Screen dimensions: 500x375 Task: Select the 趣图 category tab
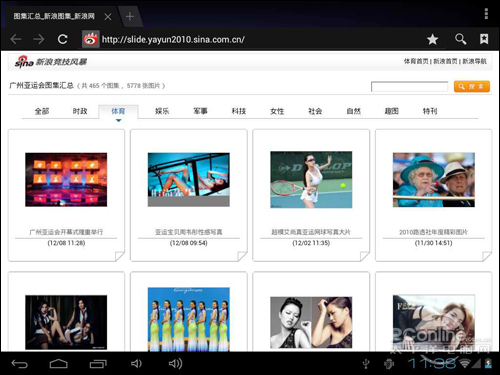coord(392,111)
